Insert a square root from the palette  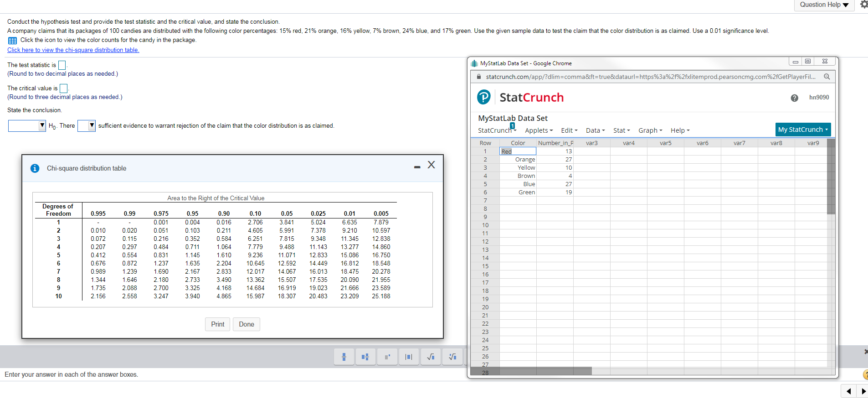tap(431, 357)
